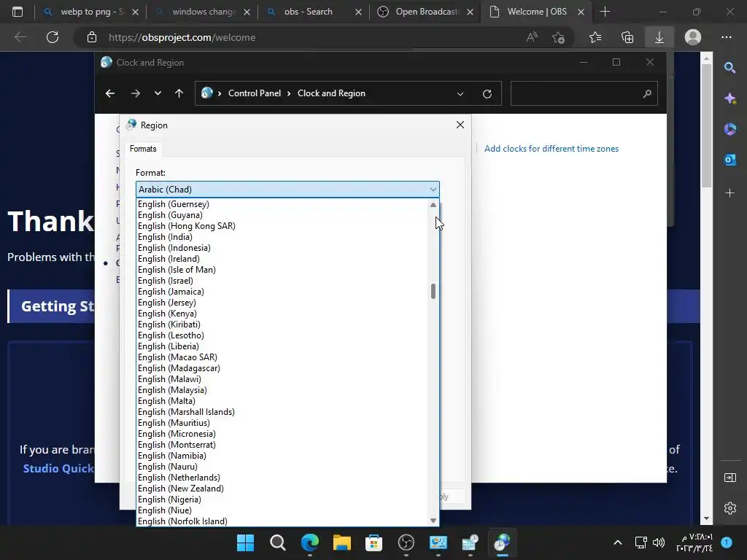Select English (Netherlands) format
Image resolution: width=747 pixels, height=560 pixels.
[179, 478]
